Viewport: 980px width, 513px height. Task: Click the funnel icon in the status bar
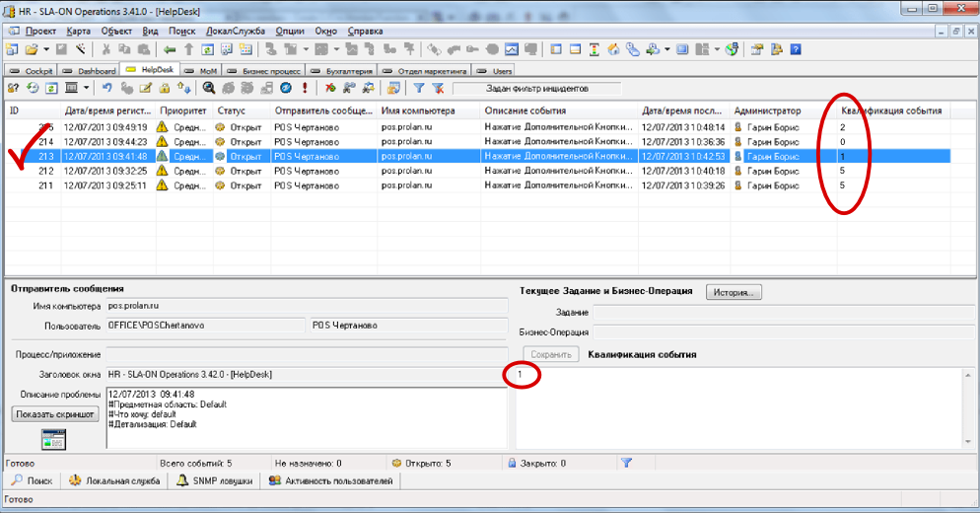click(627, 463)
